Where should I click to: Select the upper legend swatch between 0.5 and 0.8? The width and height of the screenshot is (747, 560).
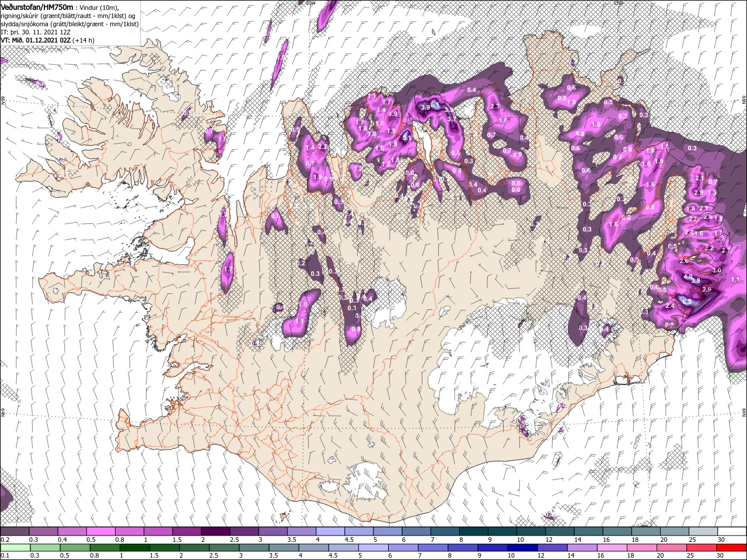tap(101, 531)
